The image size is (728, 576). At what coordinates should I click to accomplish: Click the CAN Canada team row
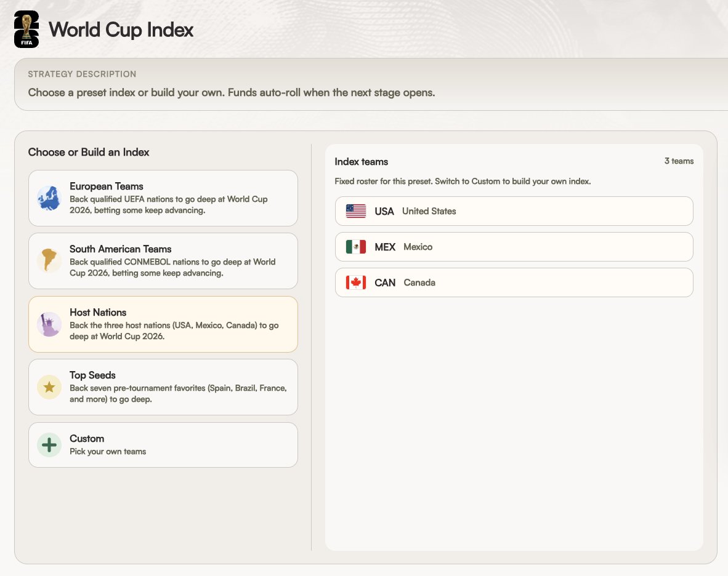click(514, 282)
